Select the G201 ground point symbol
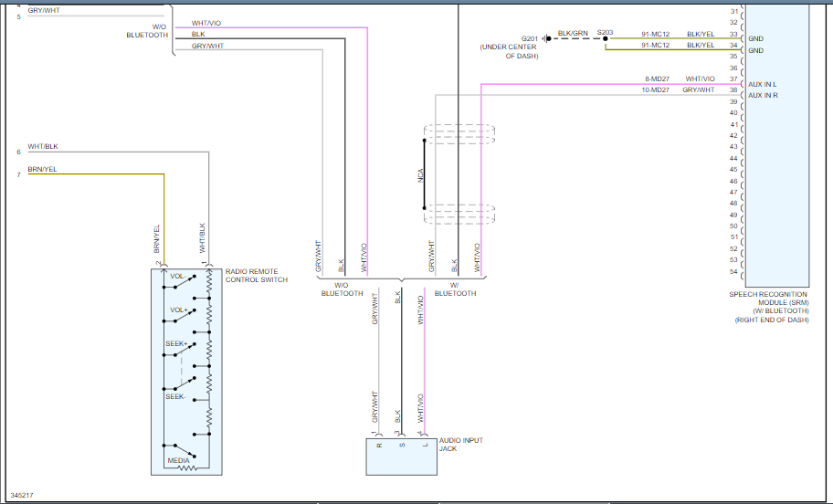This screenshot has height=504, width=833. coord(547,38)
